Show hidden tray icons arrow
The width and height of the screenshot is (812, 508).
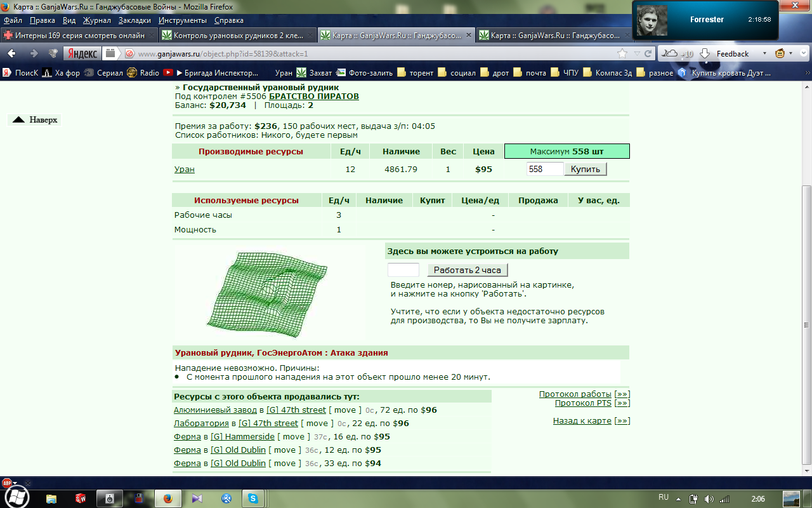point(678,498)
